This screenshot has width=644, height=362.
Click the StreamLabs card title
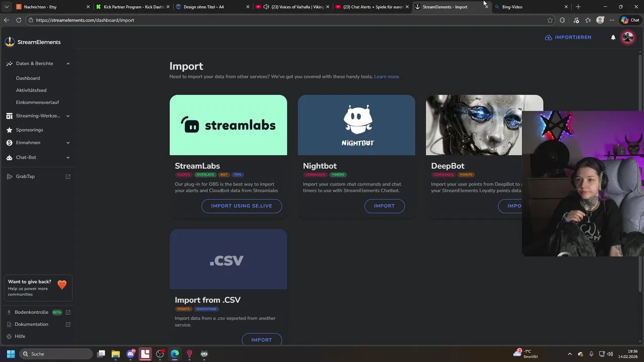[197, 166]
